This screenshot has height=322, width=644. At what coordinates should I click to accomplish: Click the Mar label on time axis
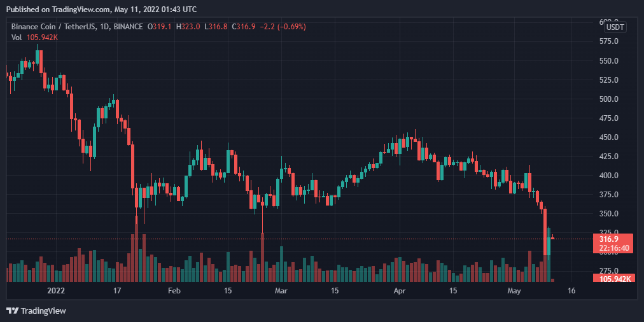pyautogui.click(x=281, y=291)
